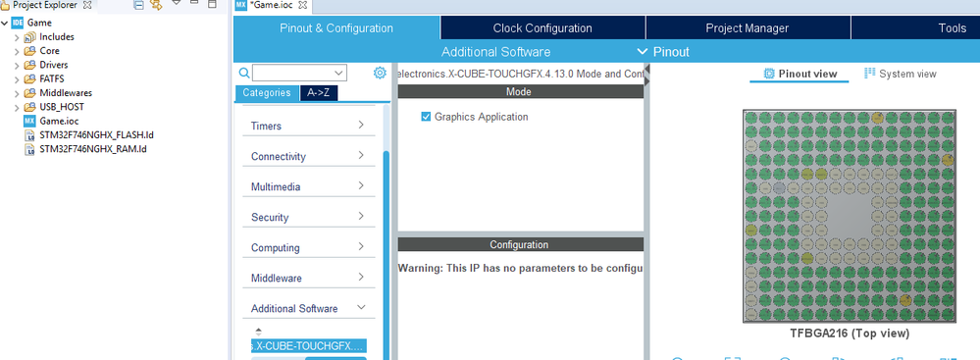Click the FATFS folder icon
980x360 pixels.
pos(30,78)
